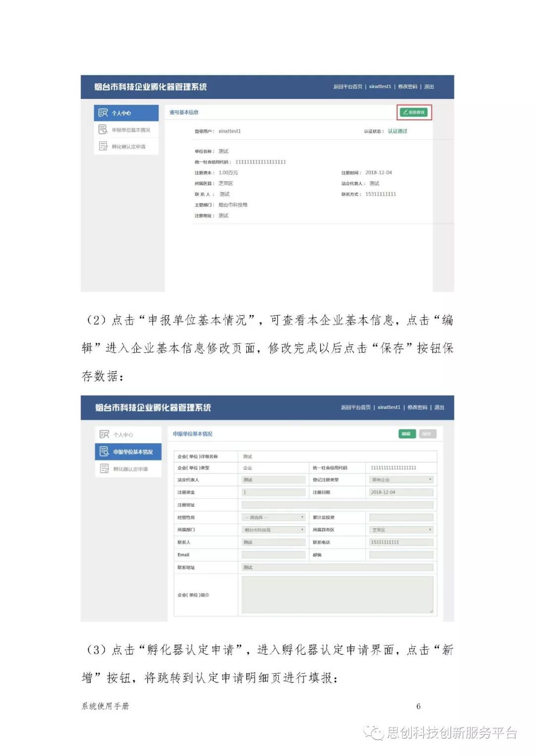
Task: Click 孵化器认定申请 sidebar icon in account info screenshot
Action: click(103, 146)
